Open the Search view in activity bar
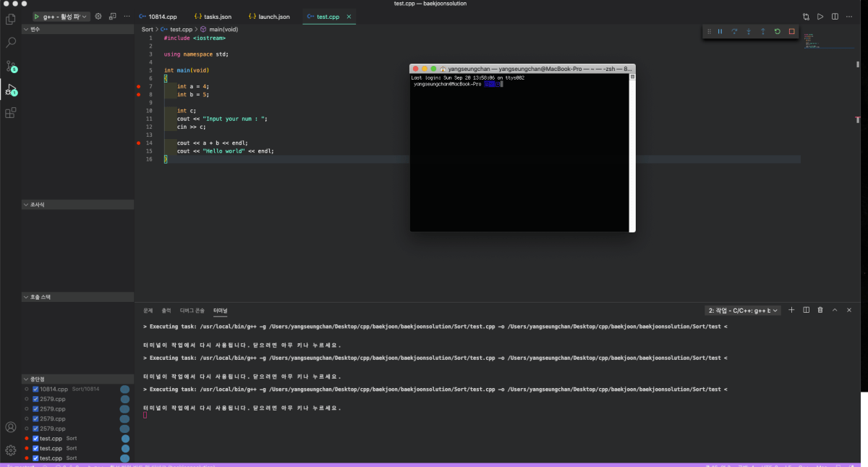The width and height of the screenshot is (868, 467). [10, 43]
